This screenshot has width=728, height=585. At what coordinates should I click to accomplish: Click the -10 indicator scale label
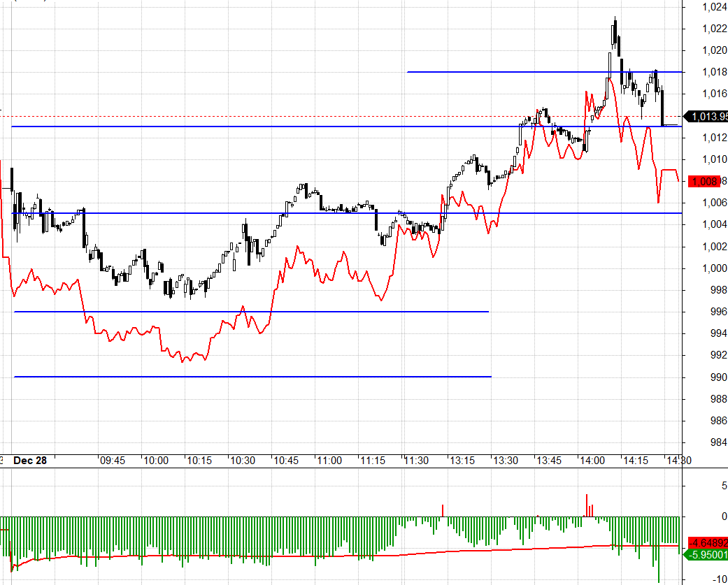coord(719,579)
